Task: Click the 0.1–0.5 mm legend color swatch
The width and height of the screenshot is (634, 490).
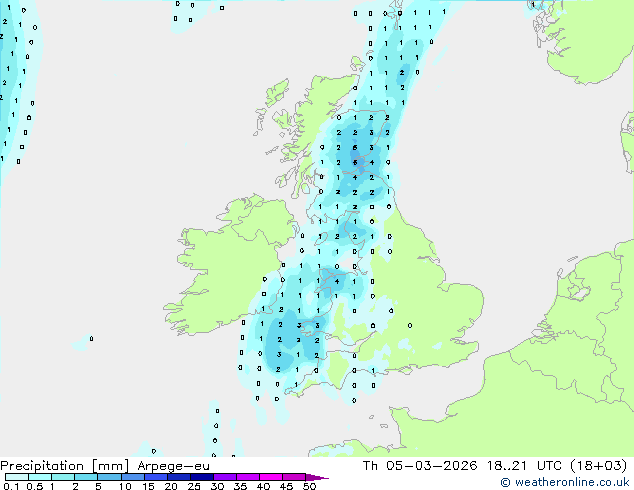Action: pos(17,477)
